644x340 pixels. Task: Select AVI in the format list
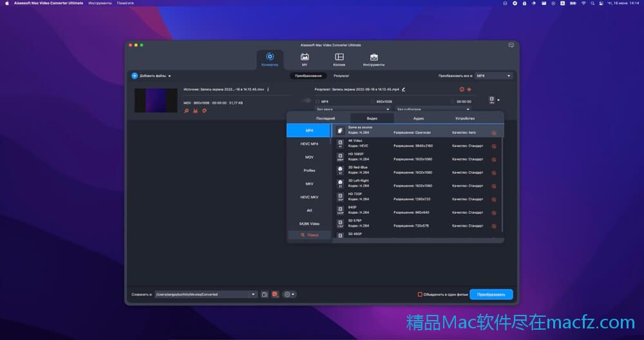pyautogui.click(x=309, y=211)
